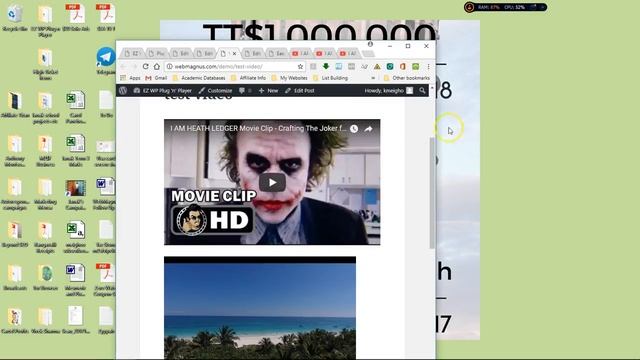Switch to the tab labeled Sec
Viewport: 640px width, 360px height.
[276, 53]
